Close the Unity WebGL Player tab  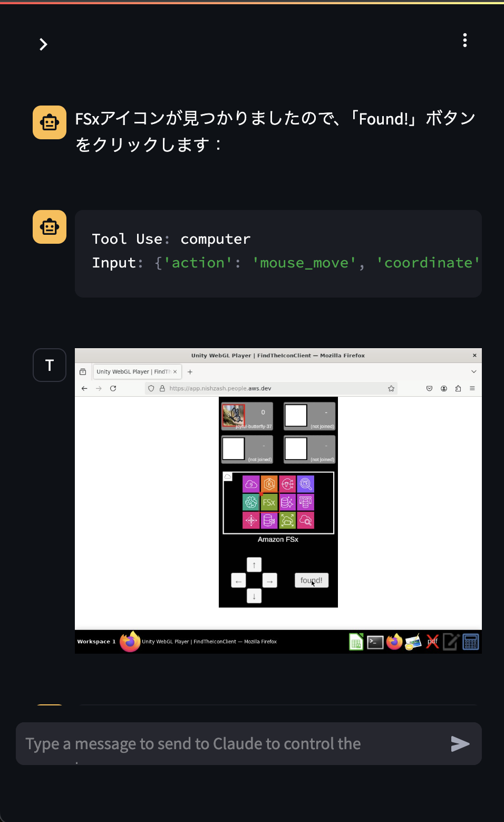click(175, 371)
